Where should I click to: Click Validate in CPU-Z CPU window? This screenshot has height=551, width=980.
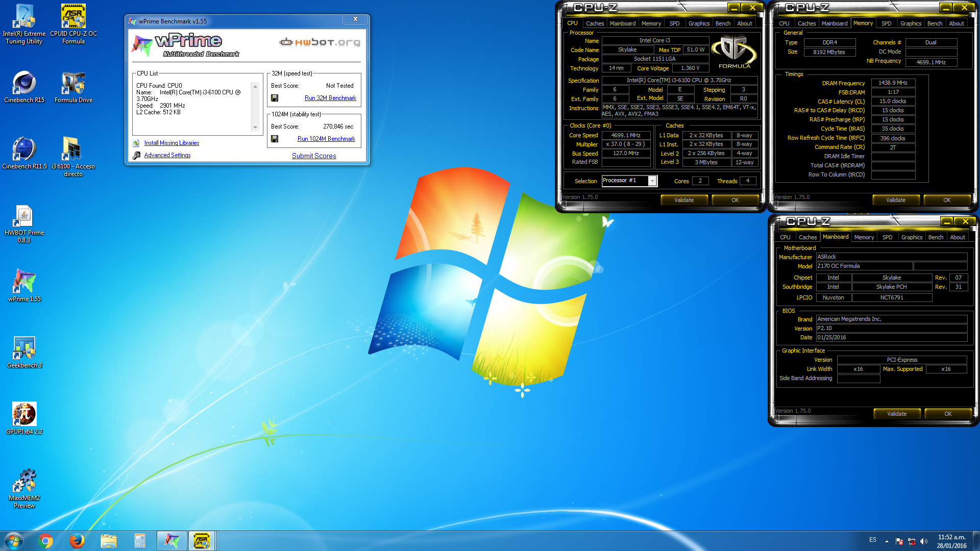click(684, 200)
